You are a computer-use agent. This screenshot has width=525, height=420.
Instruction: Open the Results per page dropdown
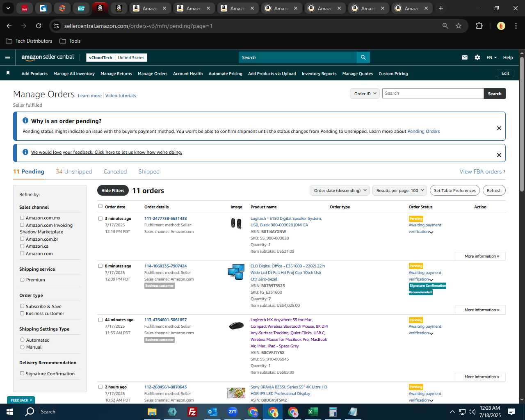tap(400, 190)
